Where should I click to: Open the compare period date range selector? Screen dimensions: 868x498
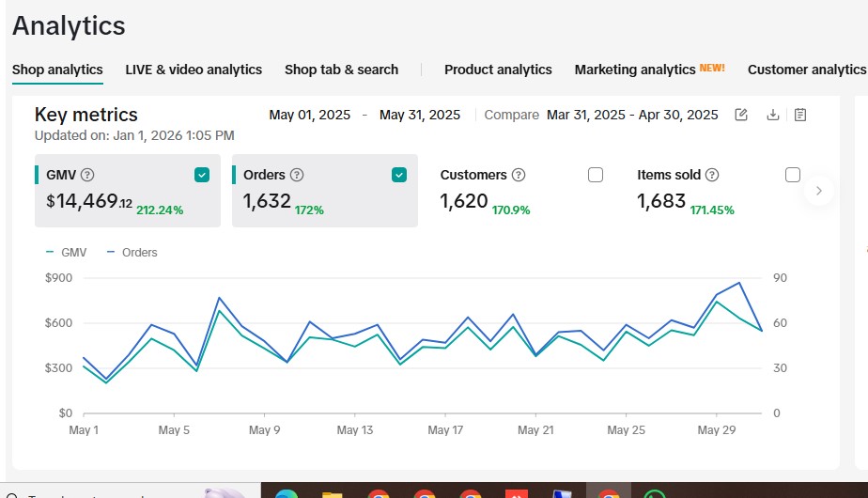pyautogui.click(x=632, y=115)
